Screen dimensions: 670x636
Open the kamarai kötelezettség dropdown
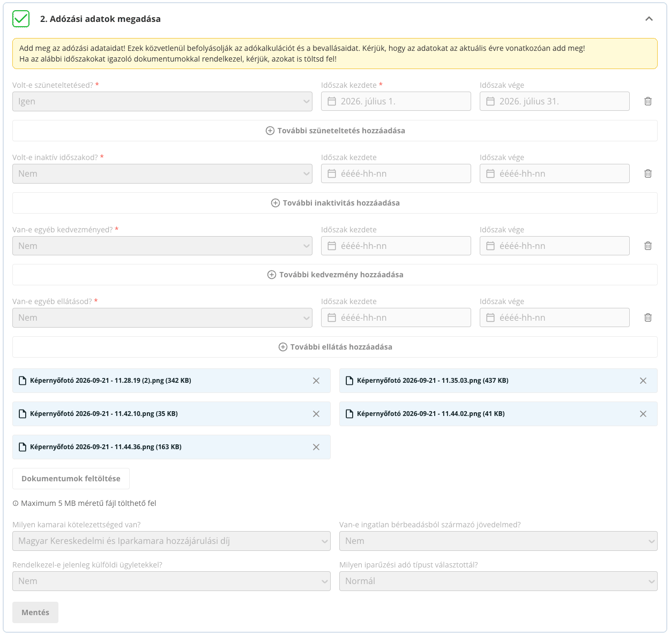click(x=171, y=541)
